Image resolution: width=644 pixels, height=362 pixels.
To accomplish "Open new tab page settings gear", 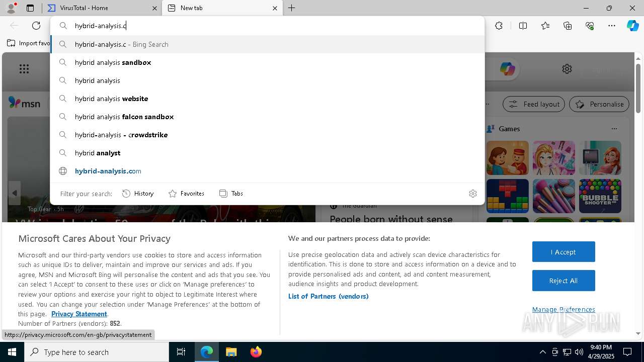I will [567, 69].
